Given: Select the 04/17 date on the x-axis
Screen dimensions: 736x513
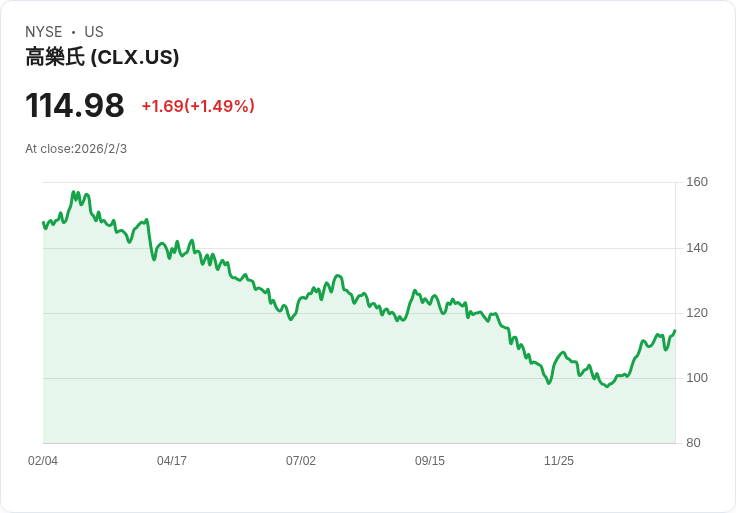Looking at the screenshot, I should [x=172, y=461].
